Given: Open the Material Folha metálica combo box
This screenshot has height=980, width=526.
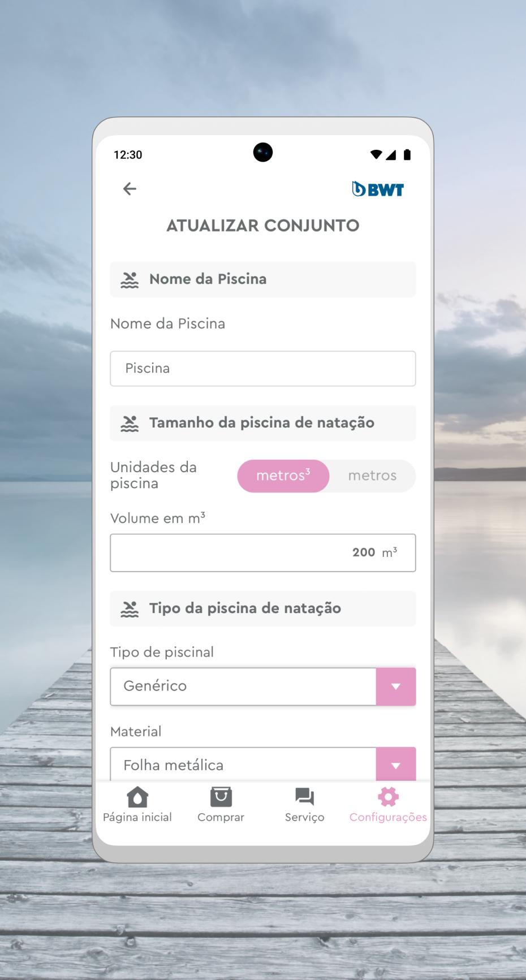Looking at the screenshot, I should click(x=263, y=765).
